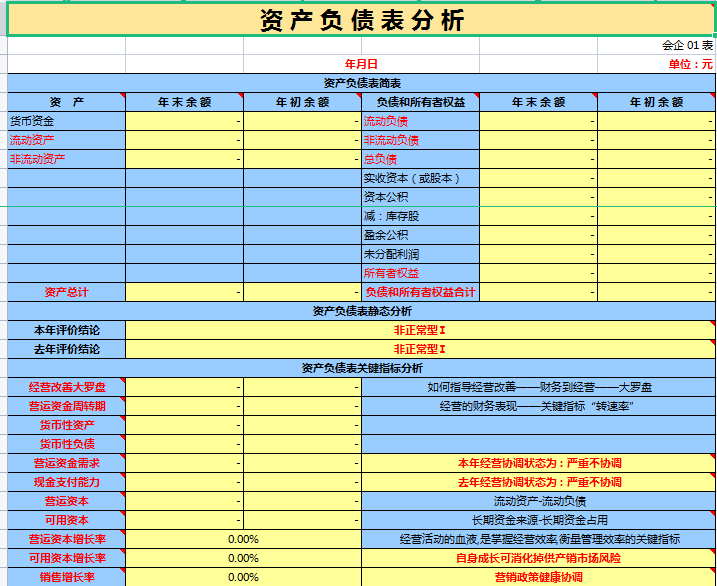Image resolution: width=717 pixels, height=586 pixels.
Task: Click the 经营的财务表现 关键指标 cell
Action: [539, 406]
